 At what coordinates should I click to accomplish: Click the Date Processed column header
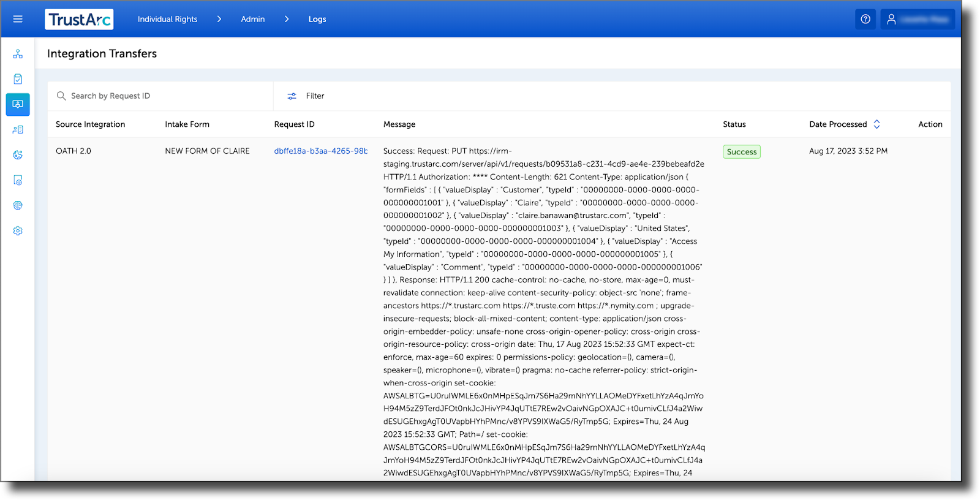tap(838, 124)
